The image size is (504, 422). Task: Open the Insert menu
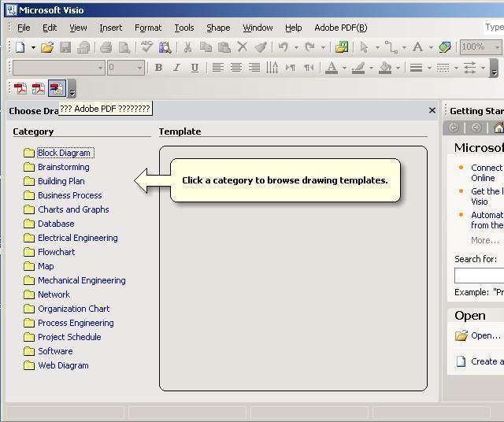110,28
